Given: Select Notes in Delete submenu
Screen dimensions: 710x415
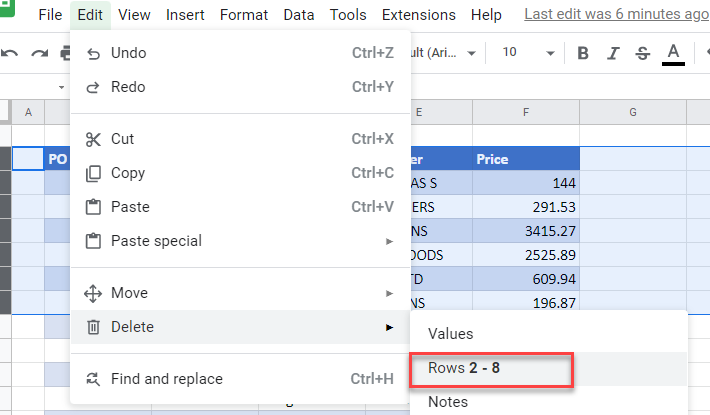Looking at the screenshot, I should (448, 402).
